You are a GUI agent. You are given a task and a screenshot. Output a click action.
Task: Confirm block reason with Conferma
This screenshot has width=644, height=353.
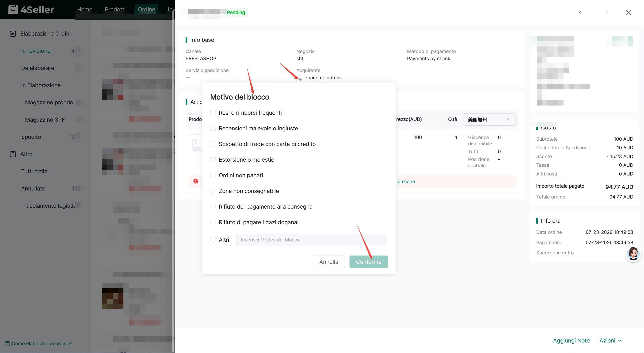point(369,262)
